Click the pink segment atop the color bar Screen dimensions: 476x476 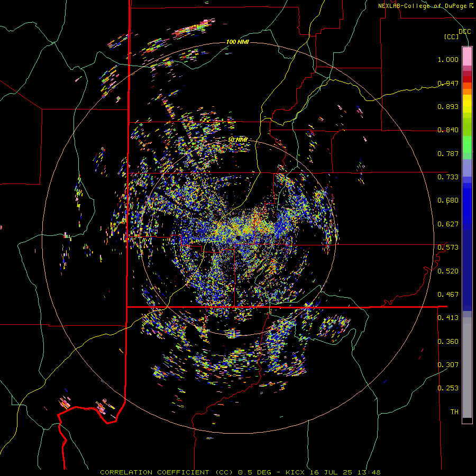(467, 56)
